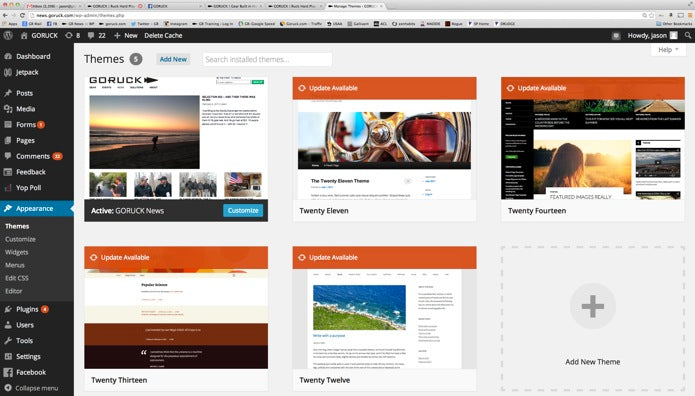Focus the Search installed themes field
Image resolution: width=695 pixels, height=396 pixels.
coord(267,59)
